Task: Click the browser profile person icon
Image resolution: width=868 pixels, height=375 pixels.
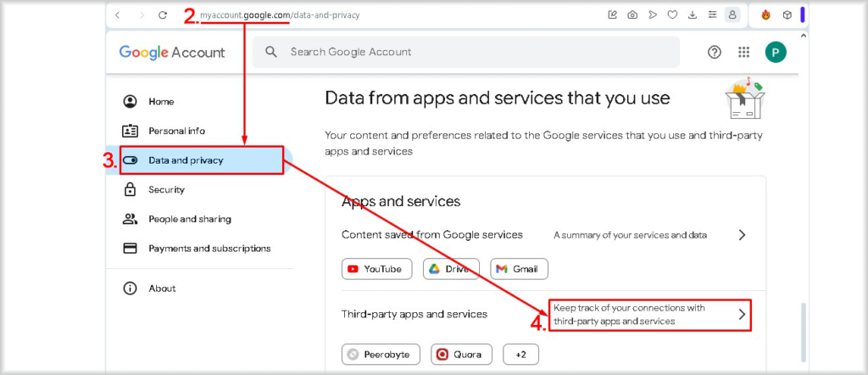Action: [x=732, y=15]
